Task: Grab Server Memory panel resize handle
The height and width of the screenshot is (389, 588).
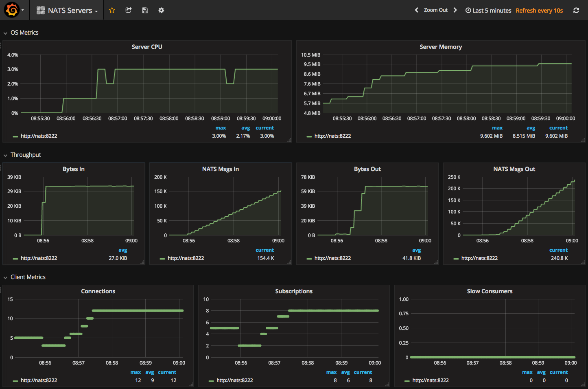Action: coord(583,140)
